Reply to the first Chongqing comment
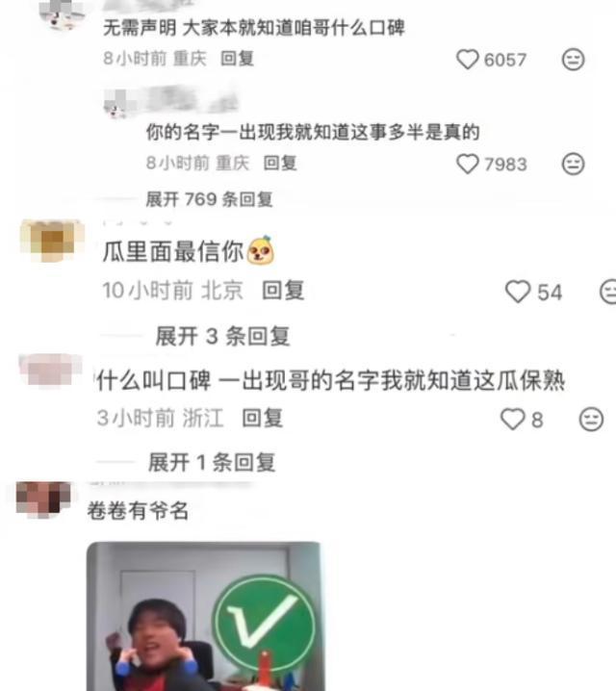The image size is (616, 691). pyautogui.click(x=237, y=58)
